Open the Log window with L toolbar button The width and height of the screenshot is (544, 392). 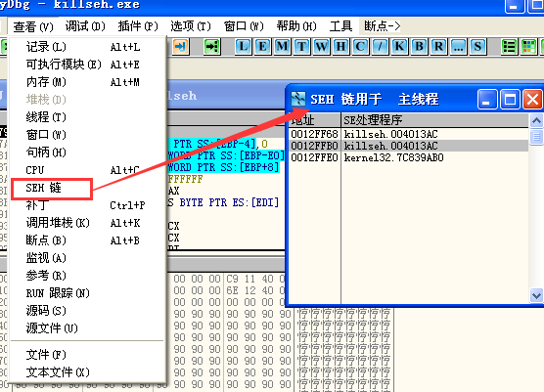[x=244, y=46]
